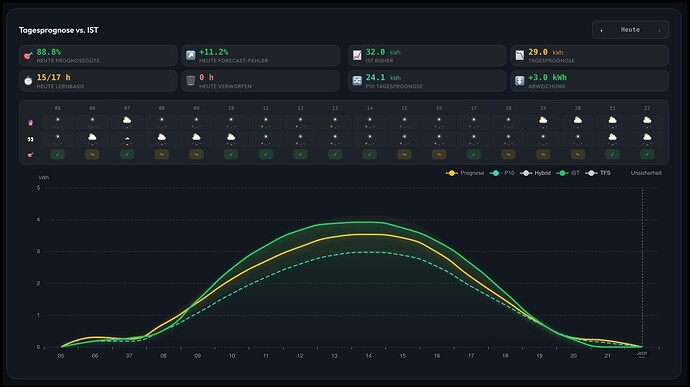The height and width of the screenshot is (387, 690).
Task: Click the shuffle icon of P10 Tagesprognose
Action: (x=357, y=81)
